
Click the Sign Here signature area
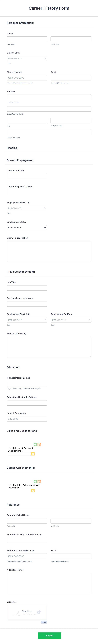(x=27, y=612)
